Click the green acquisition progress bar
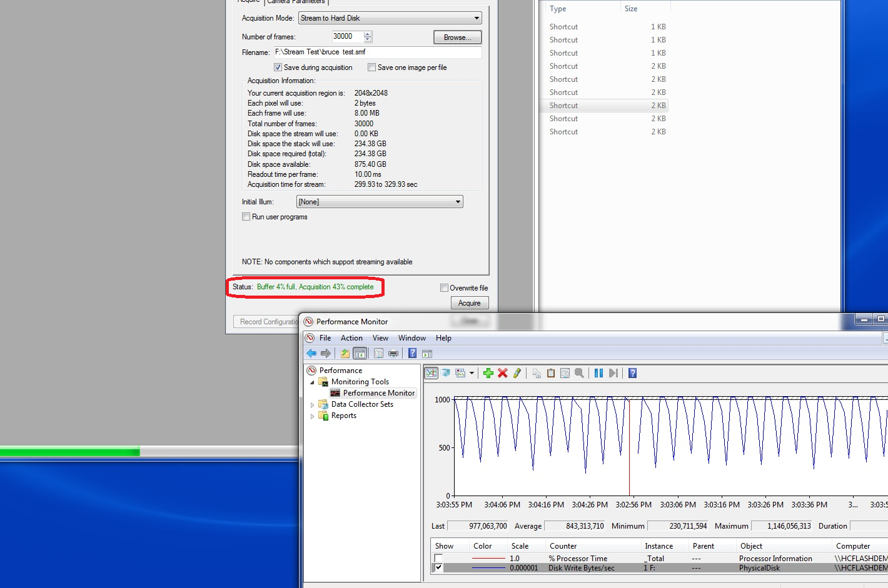 [x=70, y=452]
